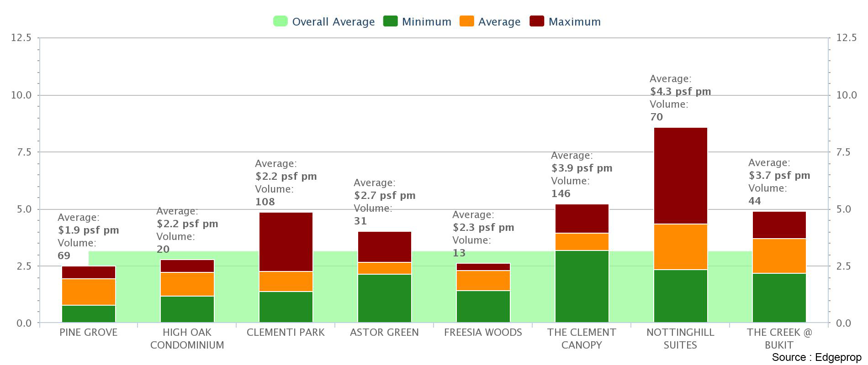Click the dark red Maximum legend swatch

(537, 21)
